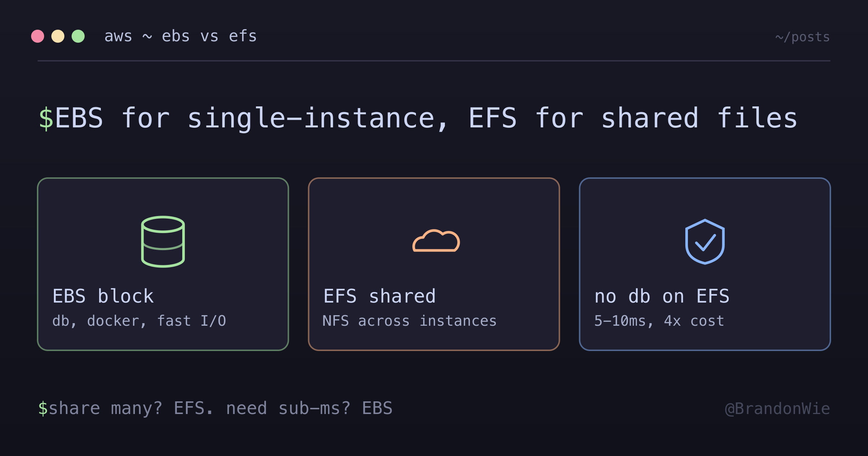Click the green database cylinder icon
The width and height of the screenshot is (868, 456).
pos(163,242)
